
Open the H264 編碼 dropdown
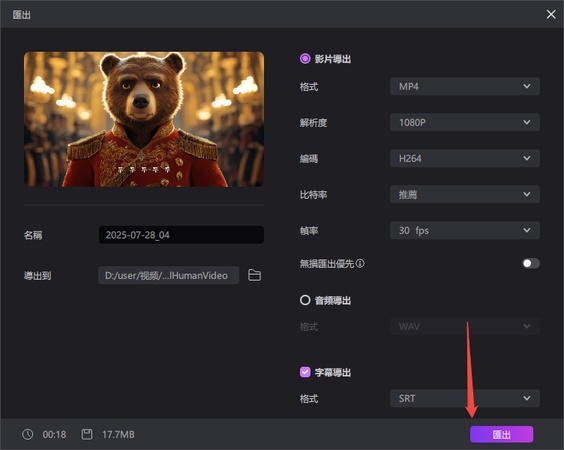pyautogui.click(x=465, y=158)
